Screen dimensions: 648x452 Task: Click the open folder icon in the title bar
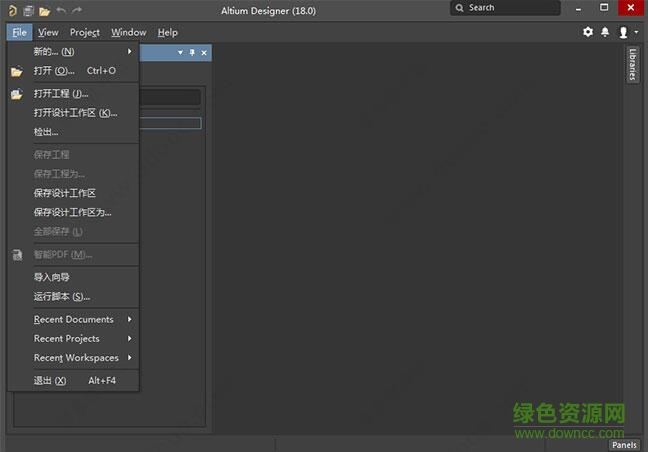click(x=44, y=11)
